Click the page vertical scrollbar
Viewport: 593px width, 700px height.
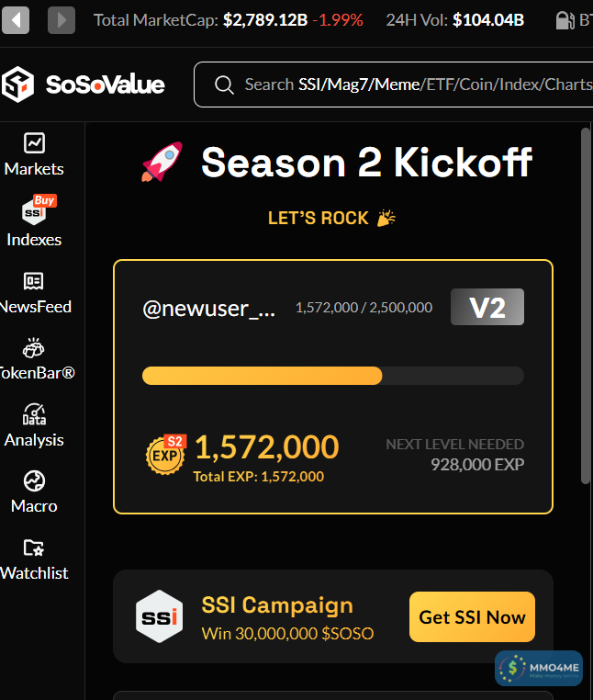click(586, 303)
